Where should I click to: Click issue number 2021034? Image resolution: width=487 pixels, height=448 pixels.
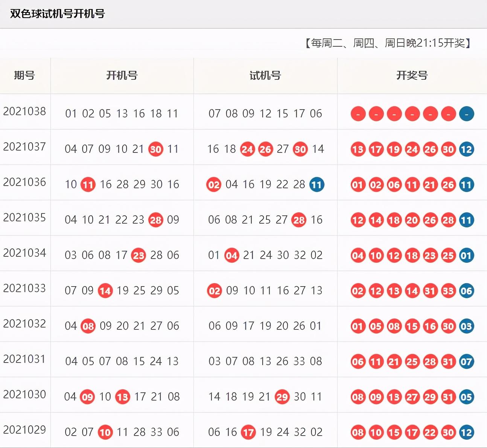pyautogui.click(x=24, y=253)
